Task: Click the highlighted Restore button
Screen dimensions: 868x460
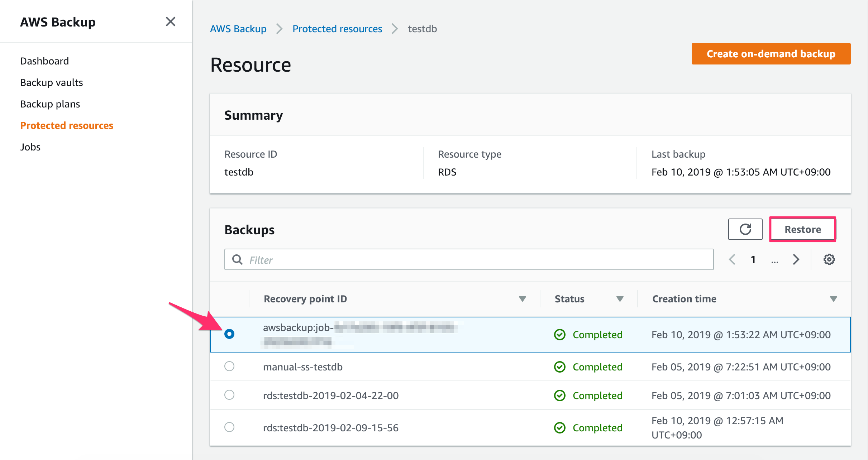Action: pyautogui.click(x=803, y=229)
